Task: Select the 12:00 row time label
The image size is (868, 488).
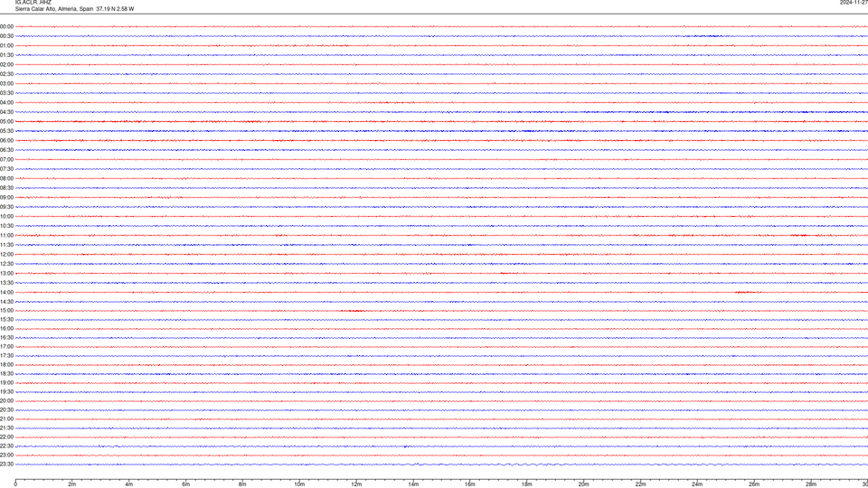Action: tap(6, 255)
